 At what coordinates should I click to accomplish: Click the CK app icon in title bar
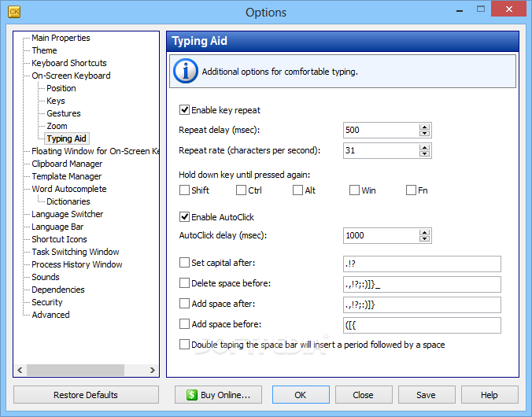pos(14,12)
